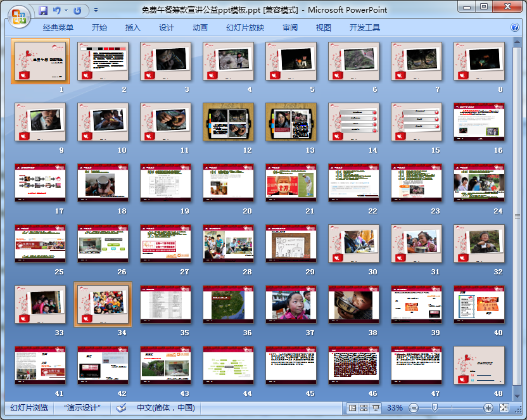The image size is (527, 420).
Task: Select slide 44 mind map thumbnail
Action: click(x=229, y=365)
